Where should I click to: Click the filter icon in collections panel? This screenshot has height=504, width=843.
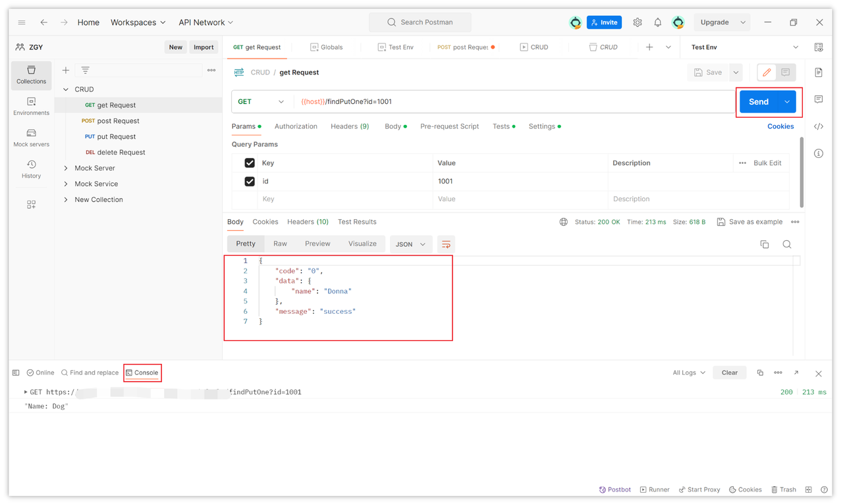click(86, 70)
